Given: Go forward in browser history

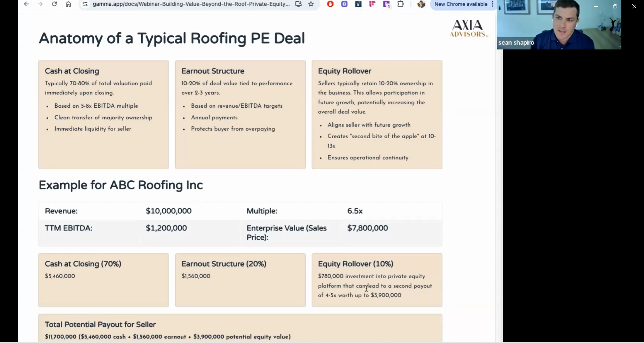Looking at the screenshot, I should click(40, 4).
